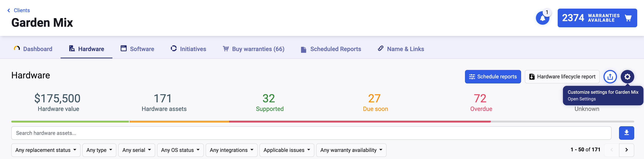Image resolution: width=644 pixels, height=159 pixels.
Task: Expand the Applicable issues dropdown
Action: click(287, 150)
